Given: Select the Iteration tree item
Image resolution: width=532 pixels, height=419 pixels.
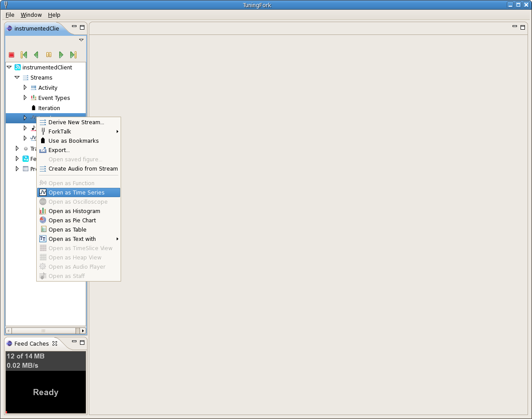Looking at the screenshot, I should point(49,108).
